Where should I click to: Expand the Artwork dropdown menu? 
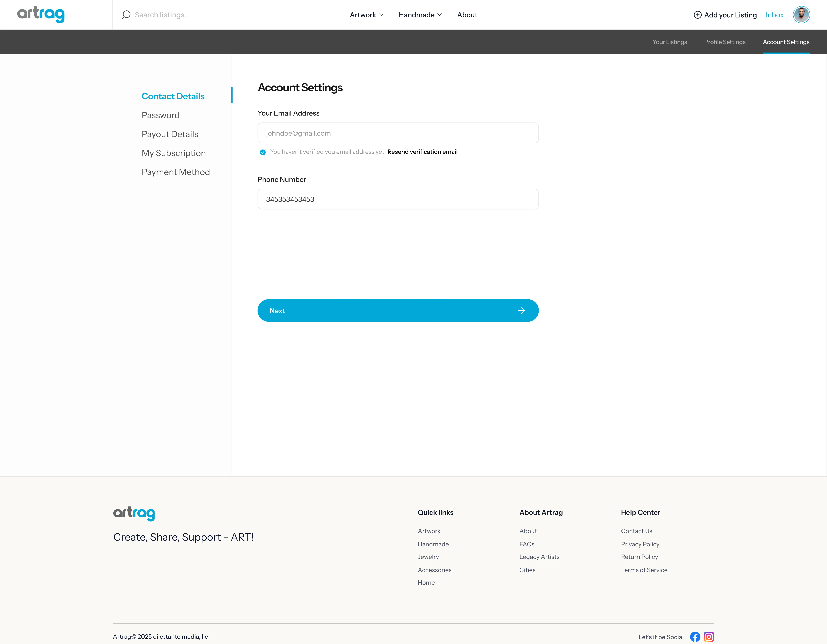pyautogui.click(x=366, y=15)
